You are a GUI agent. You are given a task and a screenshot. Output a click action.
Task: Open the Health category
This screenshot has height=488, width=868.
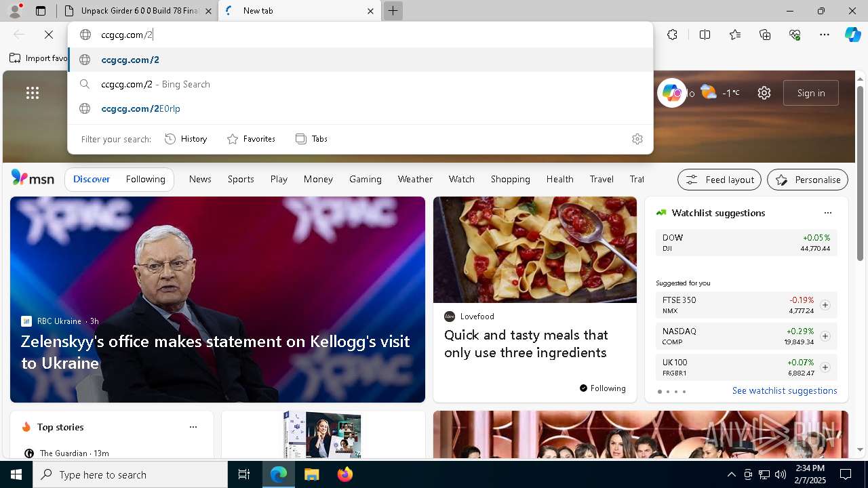pos(560,179)
